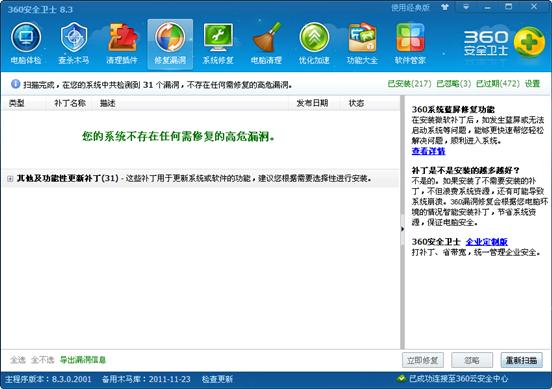Open 系统修复 system repair wrench icon

tap(218, 43)
